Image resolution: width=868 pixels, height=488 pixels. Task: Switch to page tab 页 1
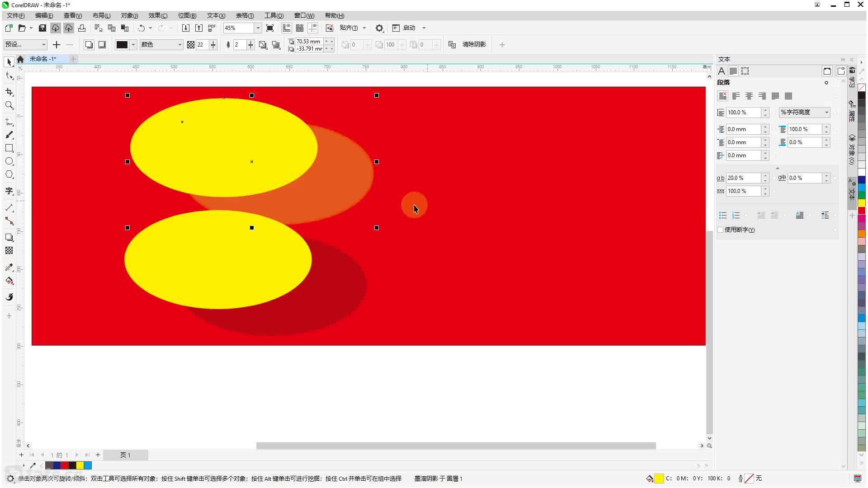click(125, 455)
